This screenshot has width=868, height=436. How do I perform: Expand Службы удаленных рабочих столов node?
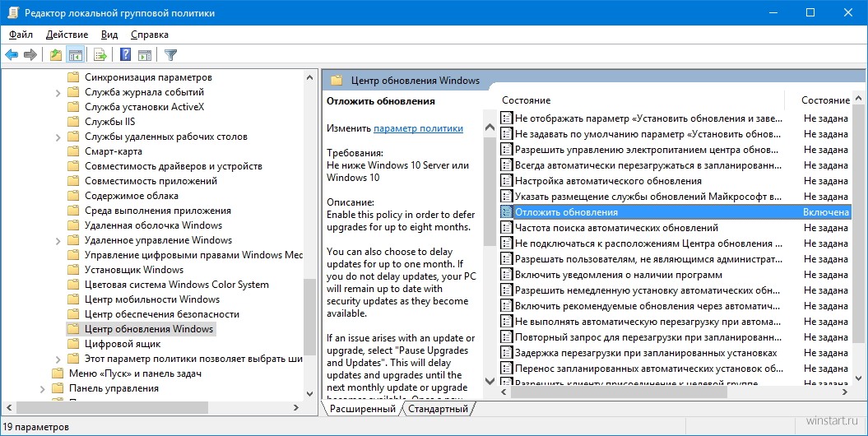[58, 137]
